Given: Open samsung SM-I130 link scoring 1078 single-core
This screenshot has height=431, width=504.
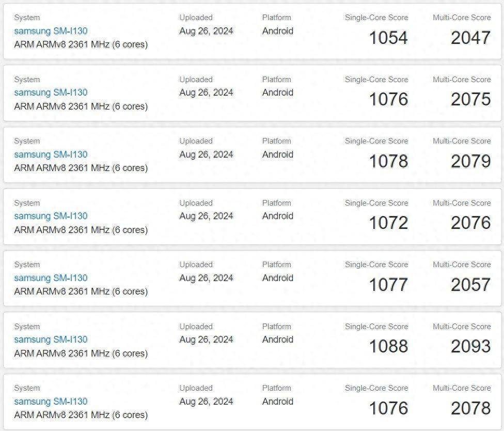Looking at the screenshot, I should pyautogui.click(x=51, y=155).
